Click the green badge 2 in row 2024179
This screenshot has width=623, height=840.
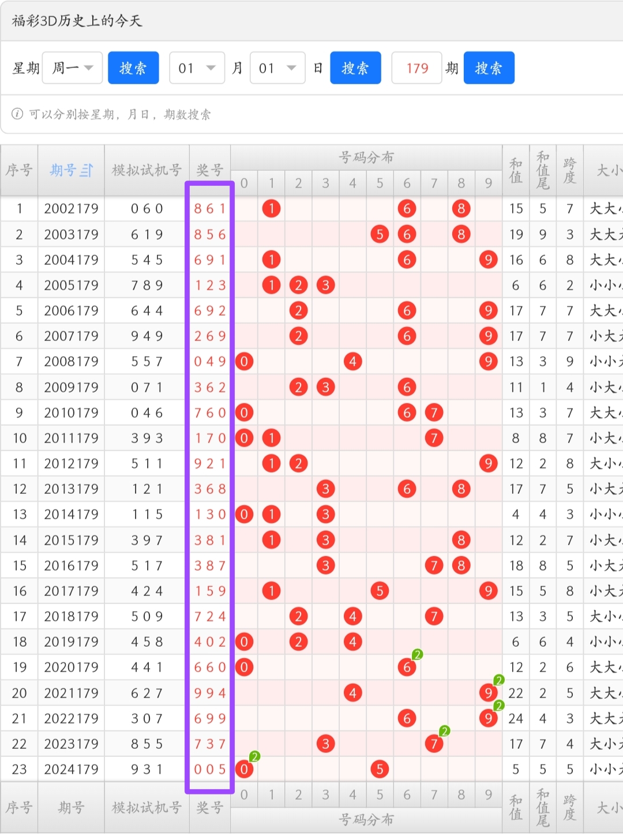[x=254, y=756]
